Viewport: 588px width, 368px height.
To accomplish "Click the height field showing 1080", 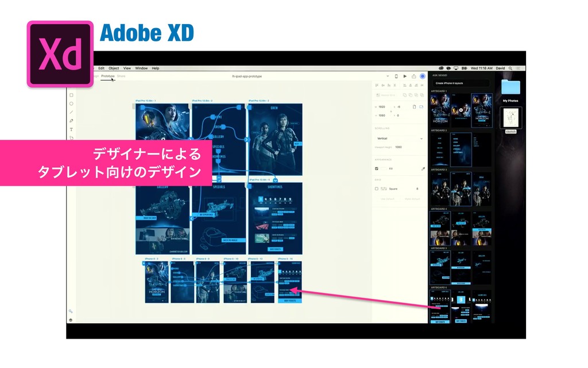I will click(382, 116).
